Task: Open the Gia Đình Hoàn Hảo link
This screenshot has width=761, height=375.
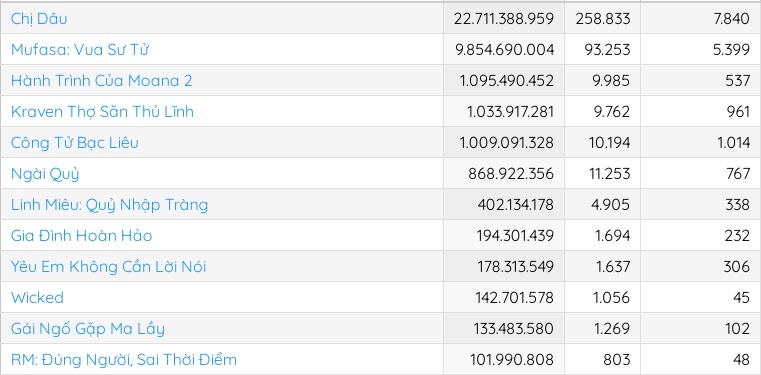Action: coord(82,236)
